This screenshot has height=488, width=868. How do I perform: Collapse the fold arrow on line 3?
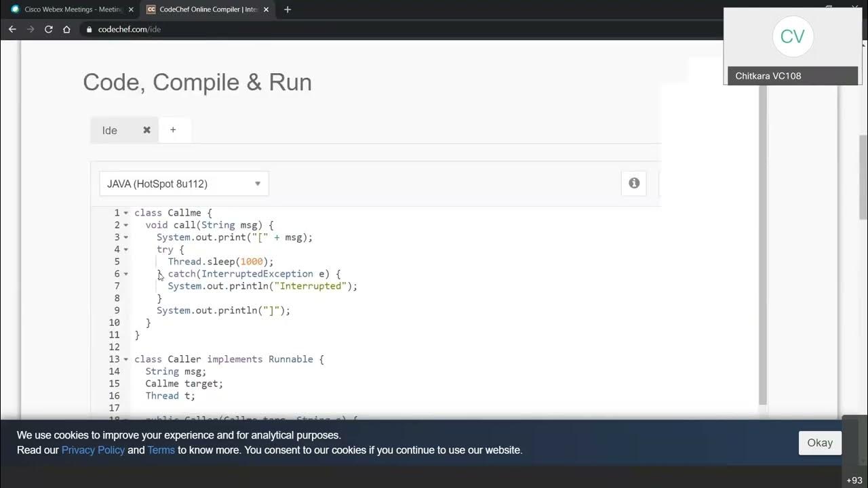(126, 237)
